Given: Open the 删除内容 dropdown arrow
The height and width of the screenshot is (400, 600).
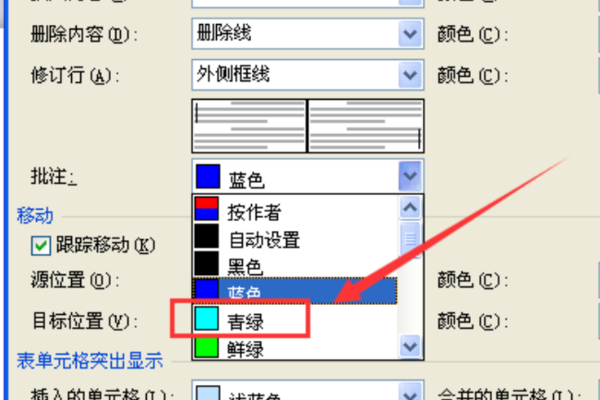Looking at the screenshot, I should tap(410, 34).
